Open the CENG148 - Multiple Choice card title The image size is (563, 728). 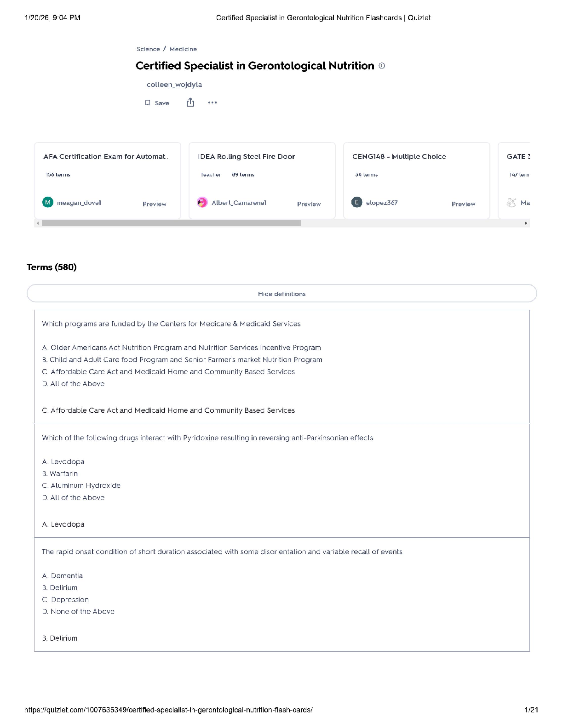[x=399, y=157]
